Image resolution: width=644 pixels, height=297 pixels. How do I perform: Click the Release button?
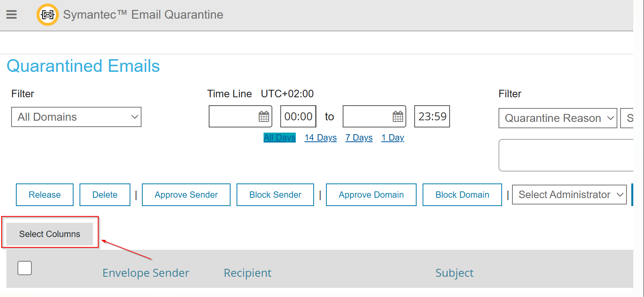(x=45, y=195)
